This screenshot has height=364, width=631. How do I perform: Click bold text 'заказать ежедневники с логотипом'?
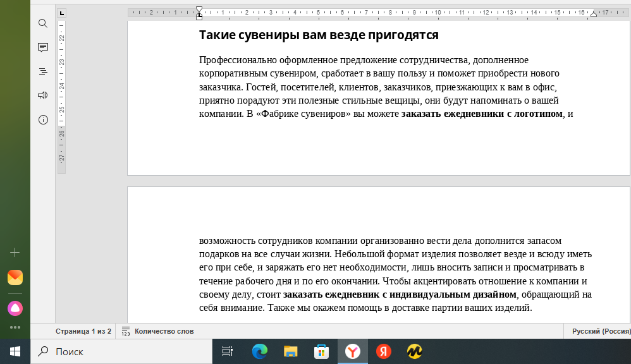pyautogui.click(x=482, y=114)
